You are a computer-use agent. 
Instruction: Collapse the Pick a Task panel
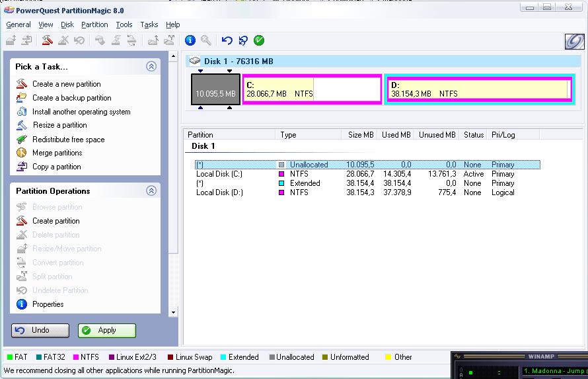(x=151, y=66)
